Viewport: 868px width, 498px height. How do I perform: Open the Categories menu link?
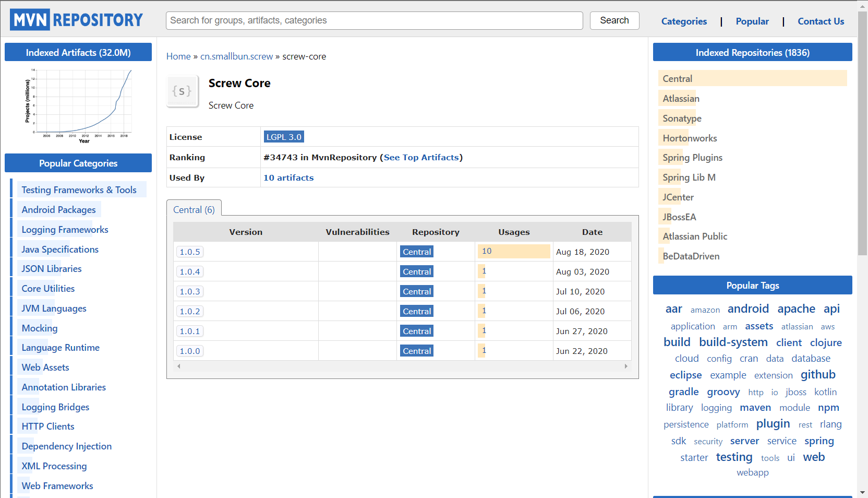tap(684, 21)
